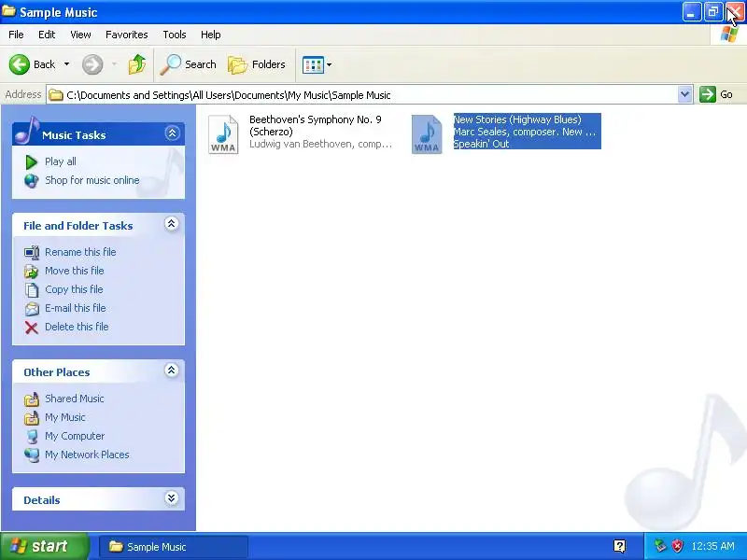Click the Play all link
The image size is (747, 560).
point(61,161)
